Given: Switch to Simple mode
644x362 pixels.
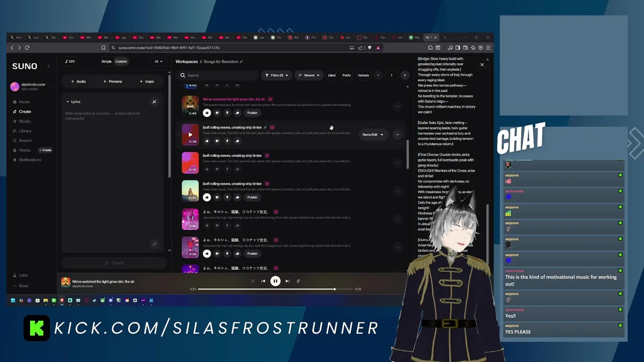Looking at the screenshot, I should click(106, 61).
